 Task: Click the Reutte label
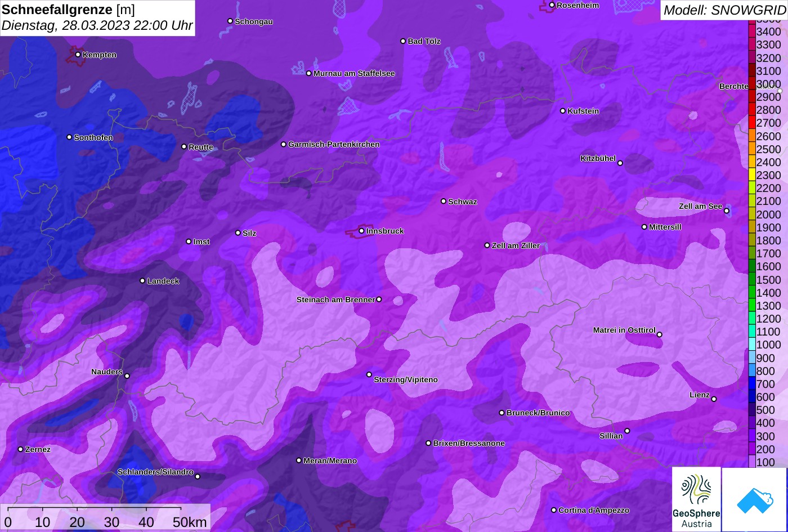click(x=201, y=147)
